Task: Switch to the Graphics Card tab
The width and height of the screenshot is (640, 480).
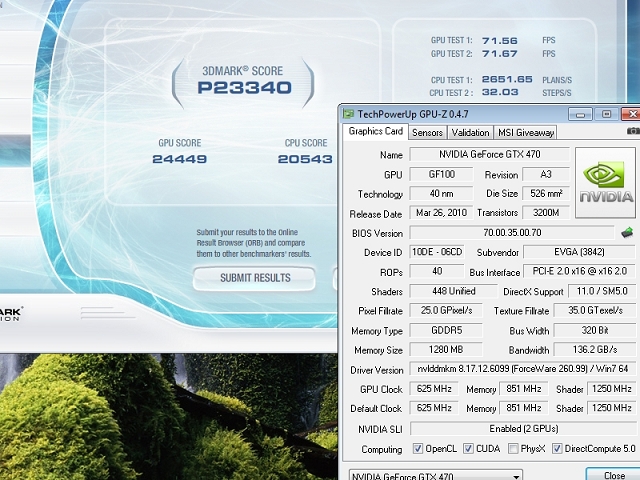Action: pyautogui.click(x=376, y=131)
